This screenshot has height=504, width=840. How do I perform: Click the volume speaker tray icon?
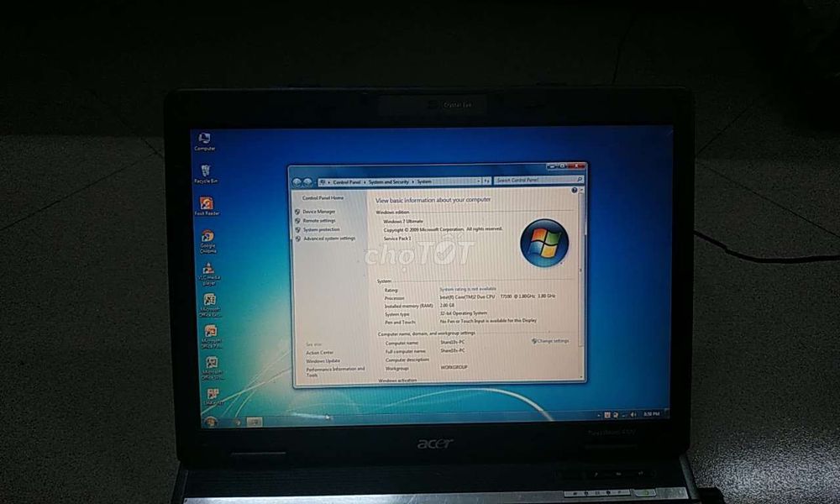(x=633, y=415)
